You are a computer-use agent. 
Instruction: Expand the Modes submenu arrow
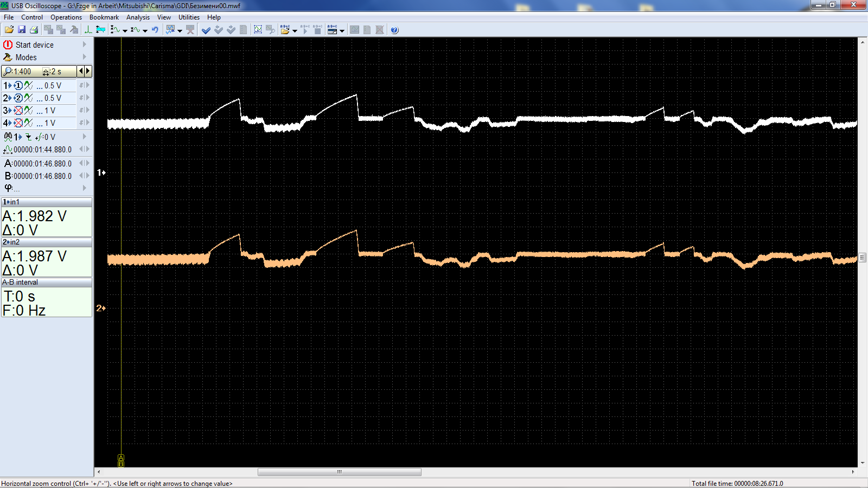tap(85, 57)
